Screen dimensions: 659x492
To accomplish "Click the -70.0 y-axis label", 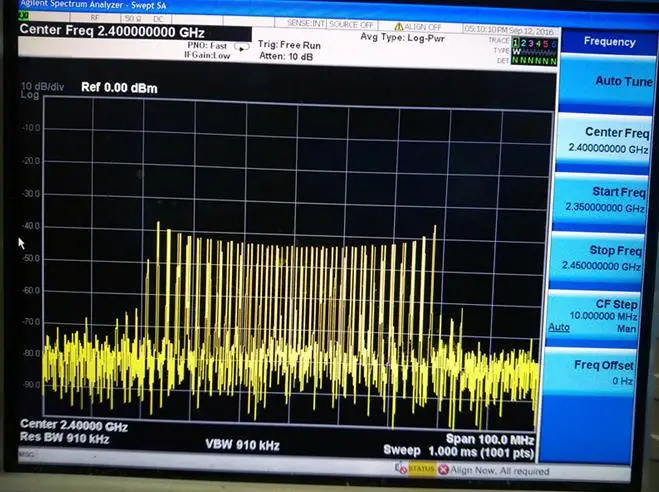I will click(32, 322).
